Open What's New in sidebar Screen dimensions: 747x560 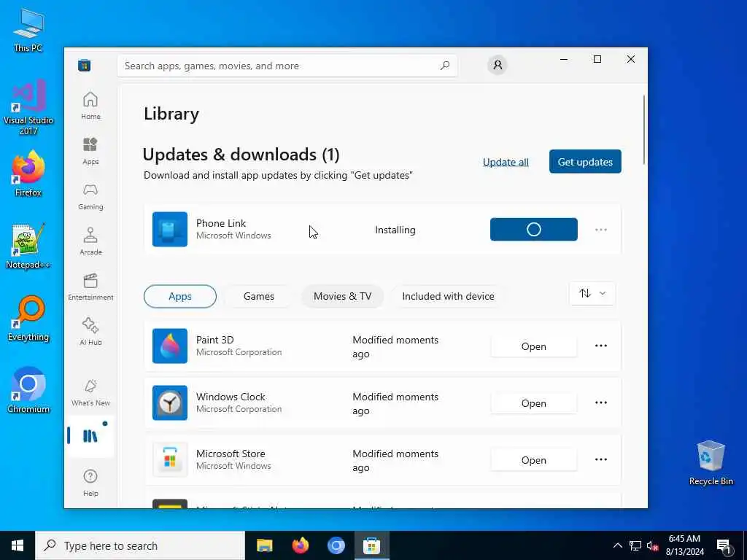(x=90, y=392)
